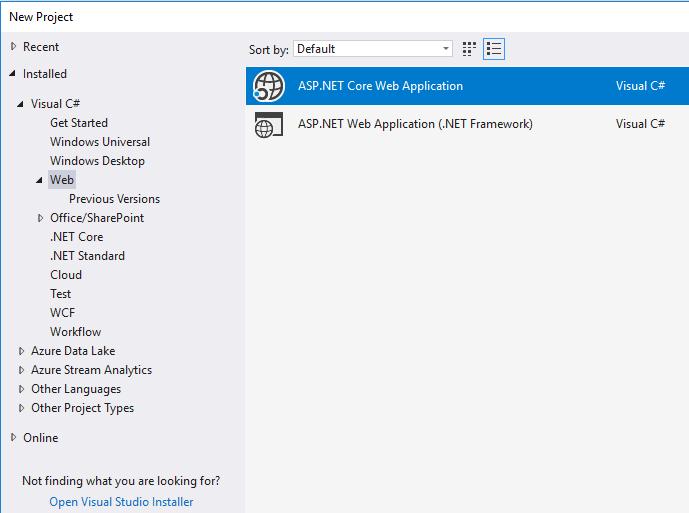Switch to small icons view

pyautogui.click(x=469, y=49)
